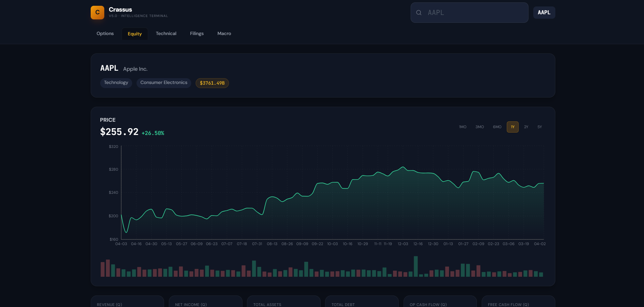Switch to the 2Y price view
The height and width of the screenshot is (307, 644).
pos(526,127)
